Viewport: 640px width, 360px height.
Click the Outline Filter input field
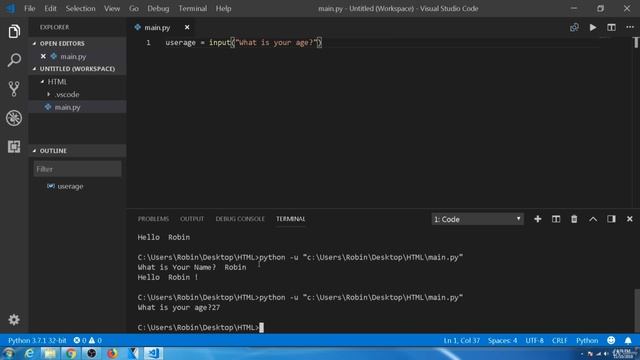pyautogui.click(x=78, y=169)
